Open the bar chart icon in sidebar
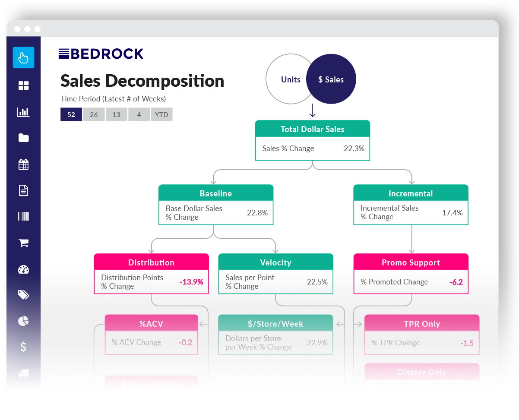519x420 pixels. (x=23, y=112)
